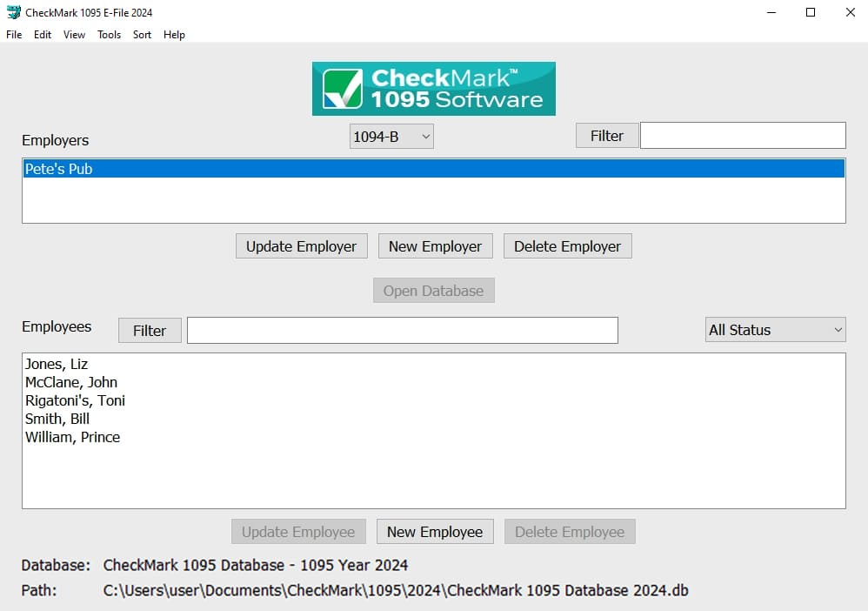The height and width of the screenshot is (611, 868).
Task: Open the Tools menu
Action: pyautogui.click(x=109, y=35)
